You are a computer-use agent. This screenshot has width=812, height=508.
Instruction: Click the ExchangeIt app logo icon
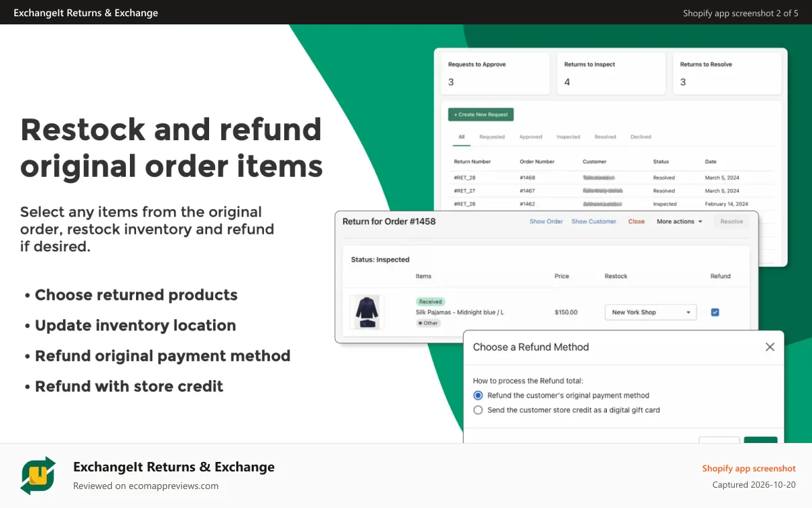(x=38, y=475)
